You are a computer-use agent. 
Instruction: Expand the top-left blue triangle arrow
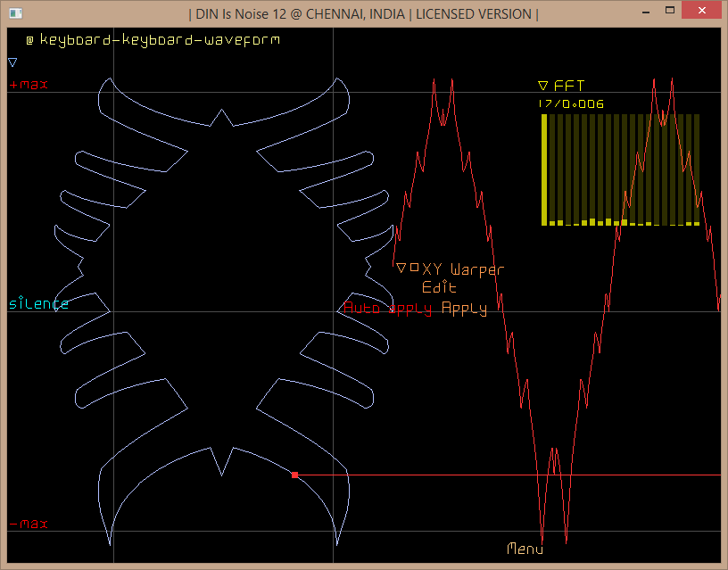coord(12,62)
